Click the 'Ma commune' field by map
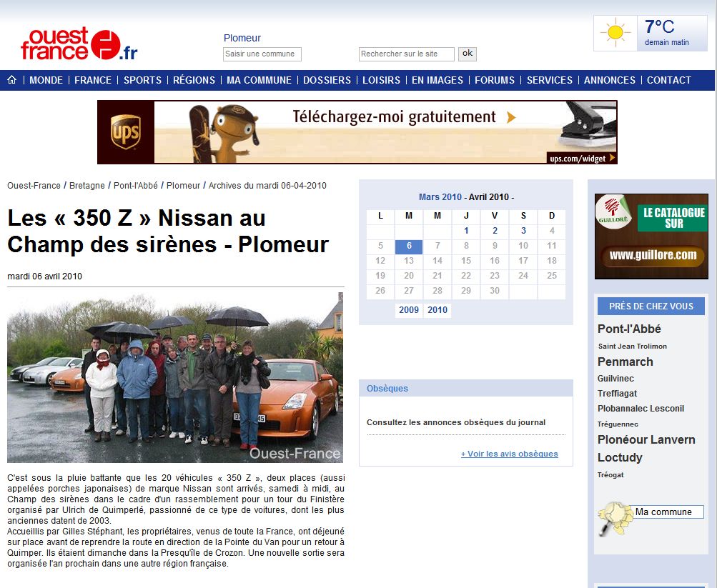 [x=668, y=512]
